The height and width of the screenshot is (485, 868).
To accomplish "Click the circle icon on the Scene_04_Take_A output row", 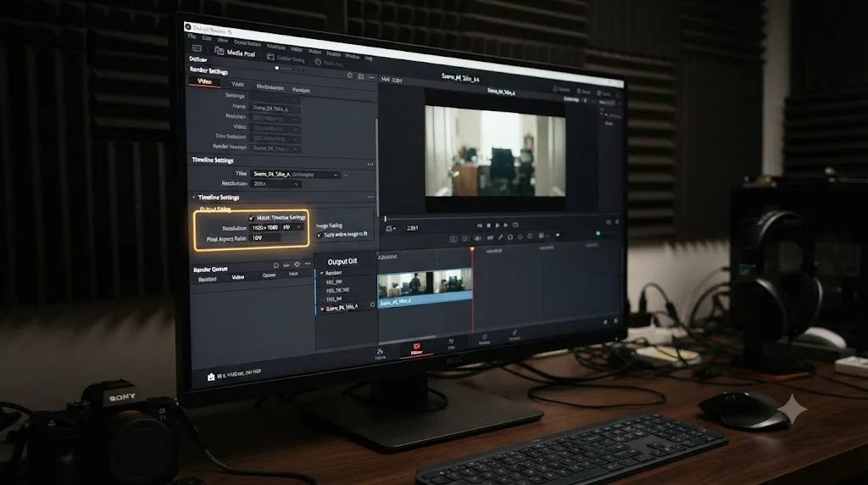I will click(373, 304).
